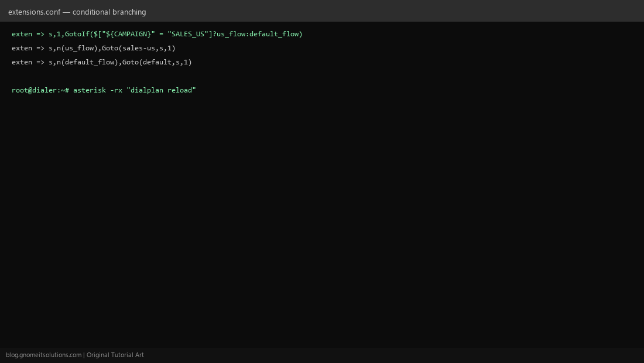Click the GotoIf line with SALES_US condition

pyautogui.click(x=157, y=34)
